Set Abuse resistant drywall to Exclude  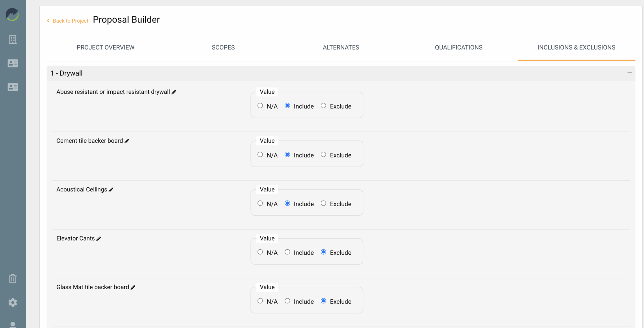(323, 106)
